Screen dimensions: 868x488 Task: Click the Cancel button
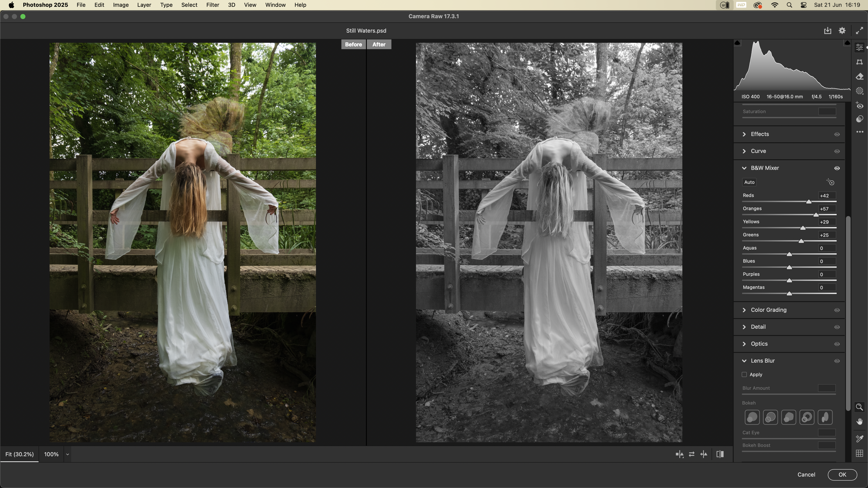pos(806,474)
